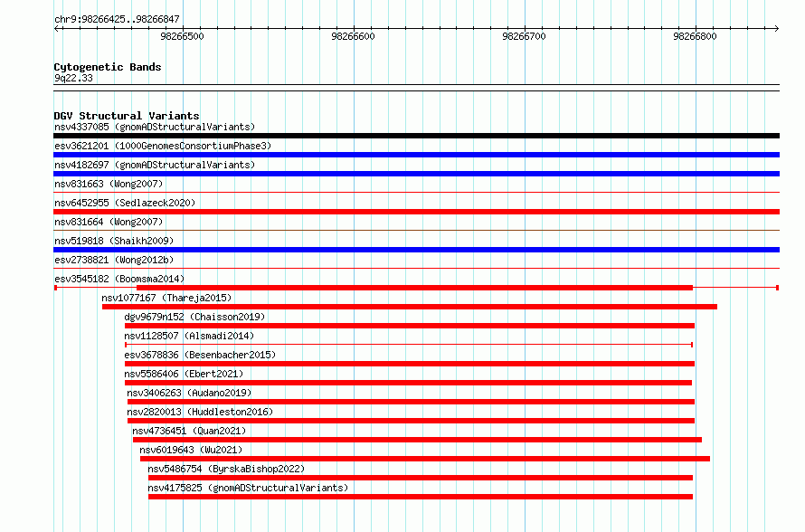The height and width of the screenshot is (532, 805).
Task: Open nsv5486754 (ByrskaBishop2022) label
Action: (x=226, y=469)
